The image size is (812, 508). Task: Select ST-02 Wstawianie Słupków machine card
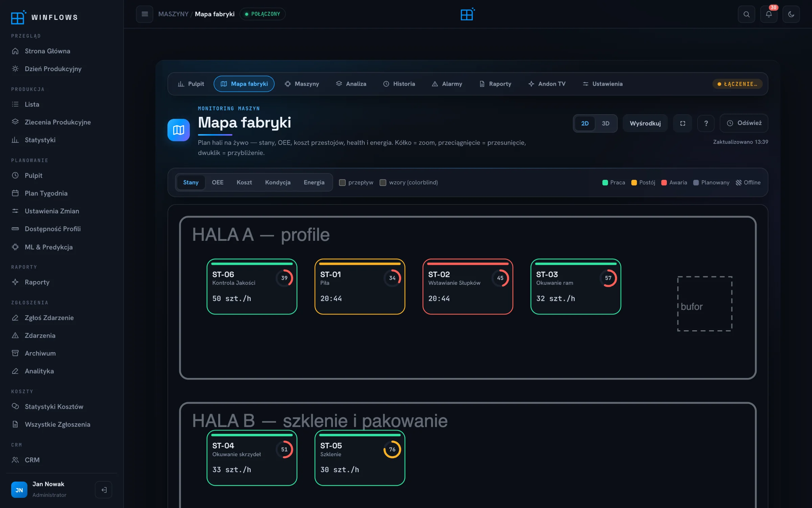click(468, 287)
